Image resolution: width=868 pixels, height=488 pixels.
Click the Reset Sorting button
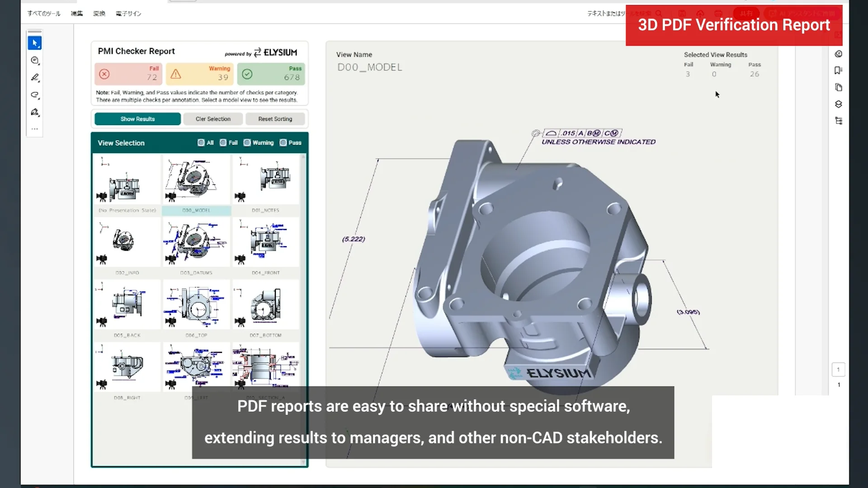click(x=275, y=119)
